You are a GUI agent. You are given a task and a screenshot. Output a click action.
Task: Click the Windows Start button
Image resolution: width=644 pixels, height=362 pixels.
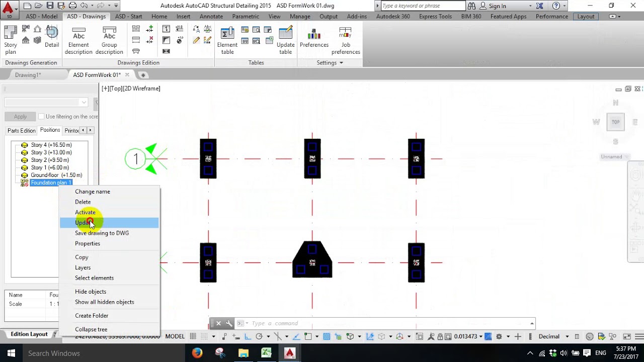coord(11,353)
